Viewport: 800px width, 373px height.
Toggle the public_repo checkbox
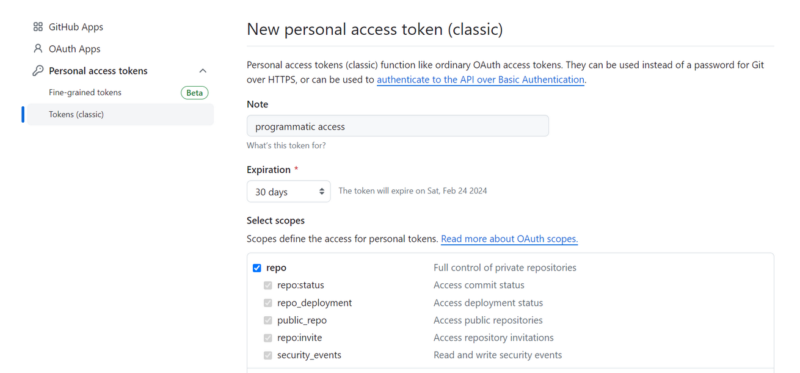[268, 320]
